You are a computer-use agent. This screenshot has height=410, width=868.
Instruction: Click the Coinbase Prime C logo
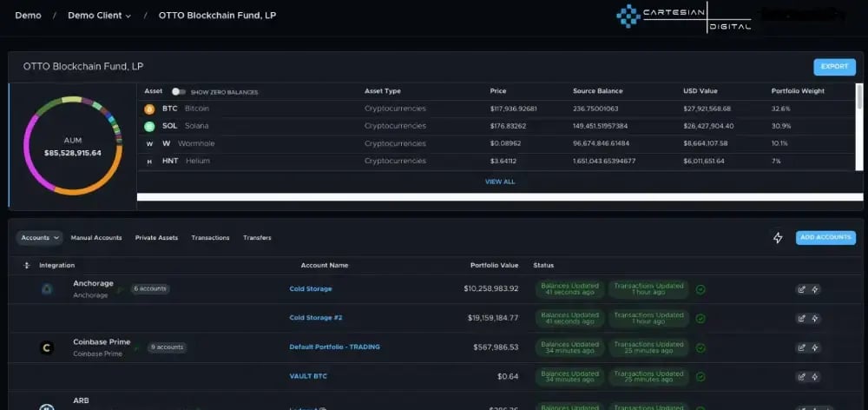pos(47,348)
